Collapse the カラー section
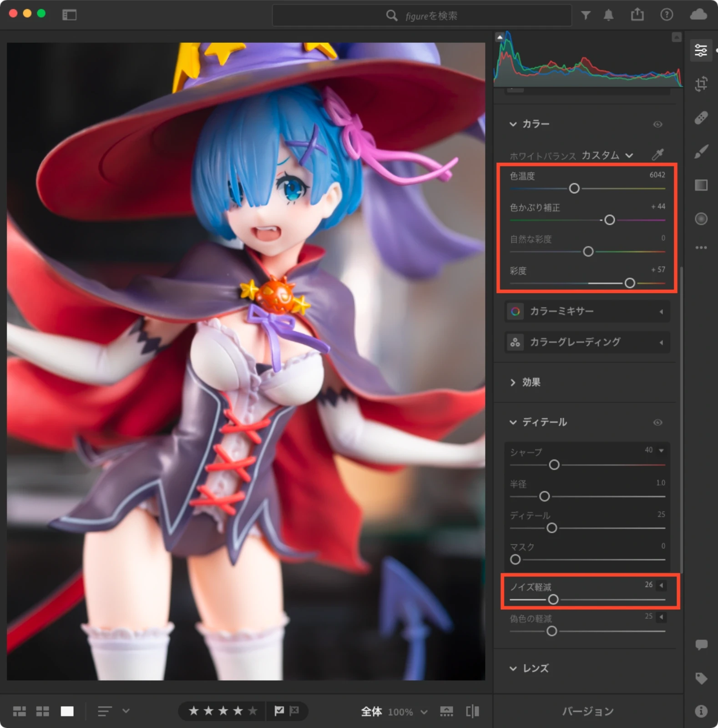 [513, 124]
